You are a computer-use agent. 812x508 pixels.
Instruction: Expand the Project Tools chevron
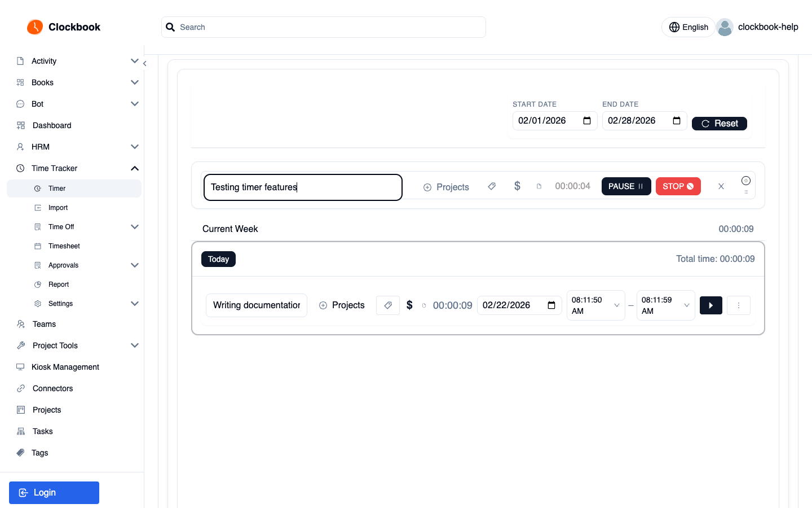[x=135, y=345]
